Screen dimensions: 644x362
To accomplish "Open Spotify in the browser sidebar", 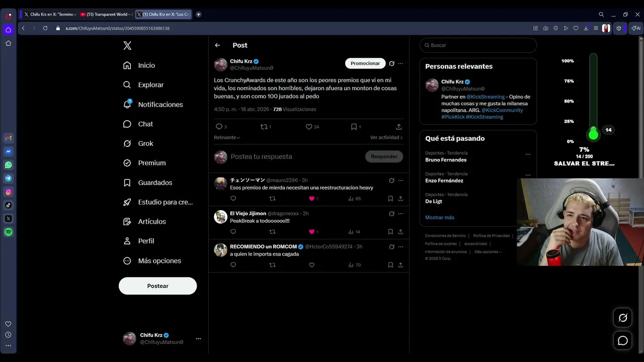I will (x=9, y=232).
